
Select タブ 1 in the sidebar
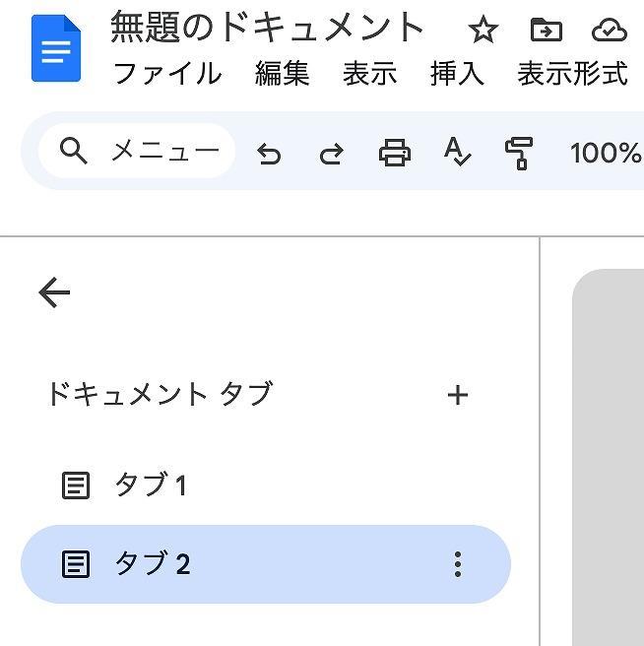point(266,484)
